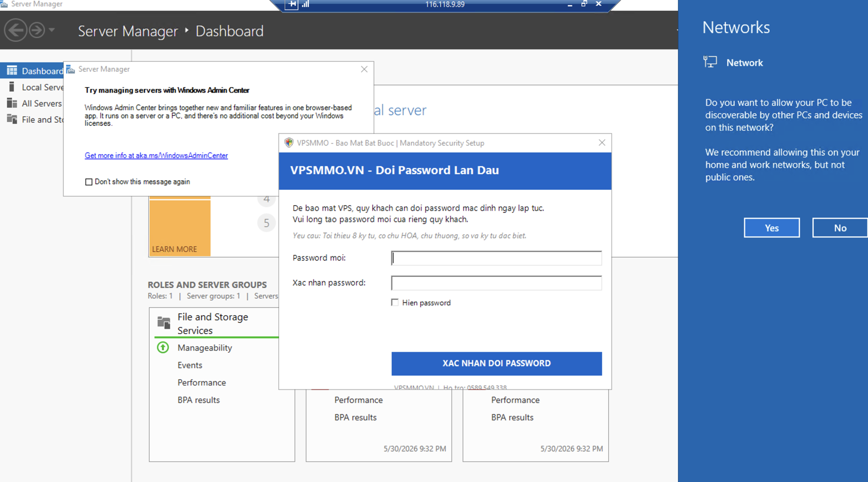868x482 pixels.
Task: Click the Server Manager forward arrow
Action: [x=37, y=30]
